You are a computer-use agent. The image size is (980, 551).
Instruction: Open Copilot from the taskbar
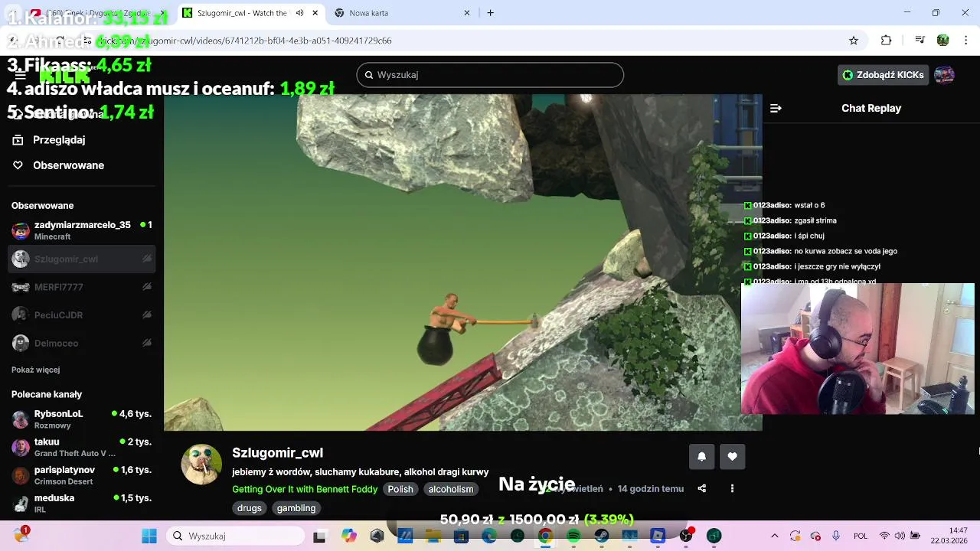(349, 536)
